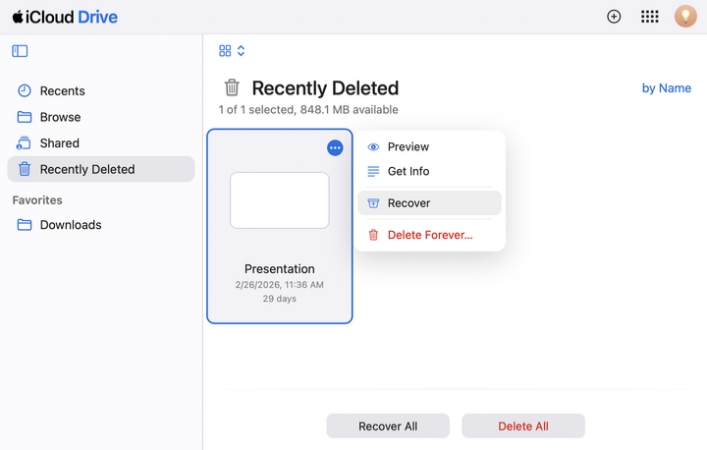707x450 pixels.
Task: Open the Downloads favorite folder
Action: tap(101, 225)
